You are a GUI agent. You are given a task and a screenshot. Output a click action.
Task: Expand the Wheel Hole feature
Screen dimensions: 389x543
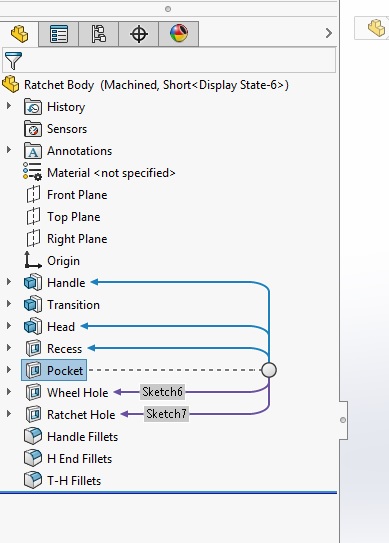coord(9,392)
